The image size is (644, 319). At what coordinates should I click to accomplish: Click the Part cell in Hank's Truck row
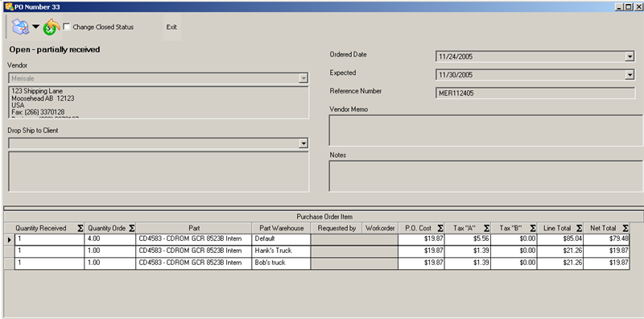(x=194, y=251)
